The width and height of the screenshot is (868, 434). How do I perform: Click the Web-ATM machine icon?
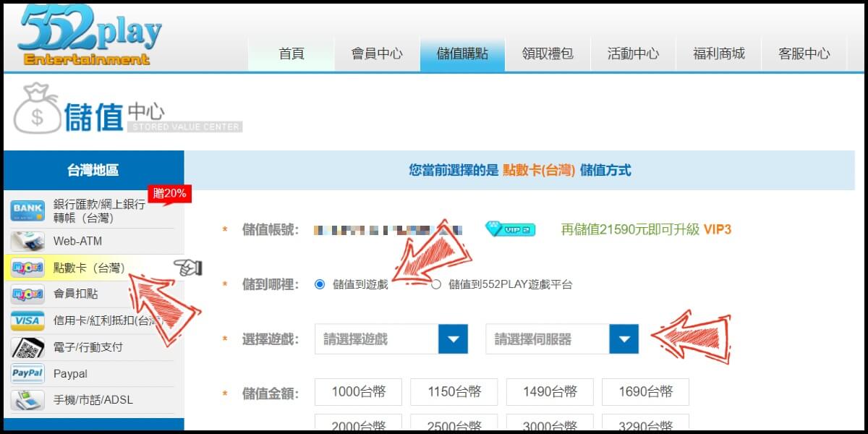(x=27, y=241)
